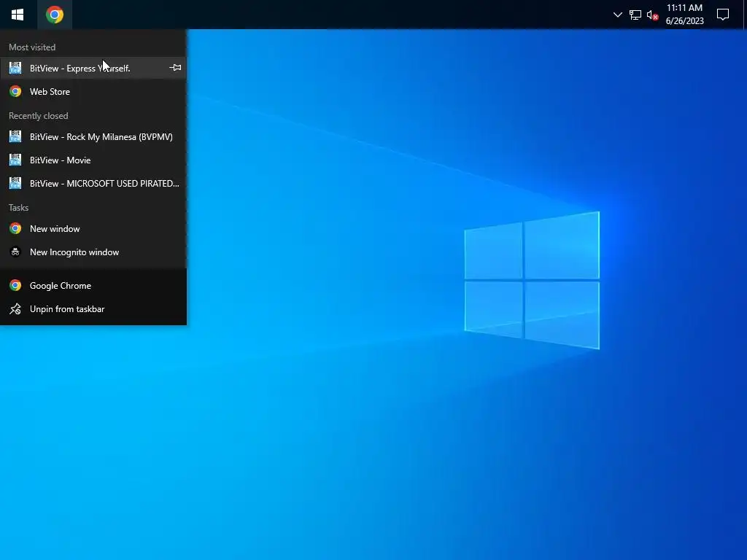Open the Windows Start menu
This screenshot has width=747, height=560.
18,15
